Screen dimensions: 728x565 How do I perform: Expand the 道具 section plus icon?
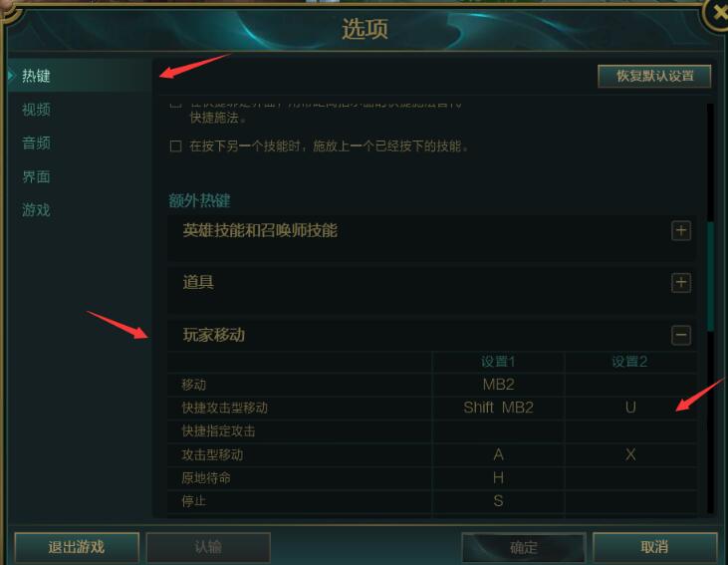pyautogui.click(x=681, y=283)
